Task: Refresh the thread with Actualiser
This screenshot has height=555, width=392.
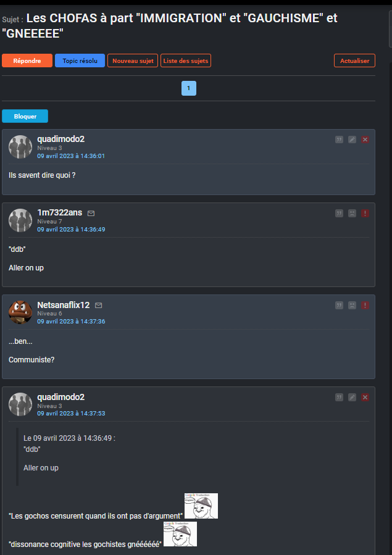Action: coord(354,61)
